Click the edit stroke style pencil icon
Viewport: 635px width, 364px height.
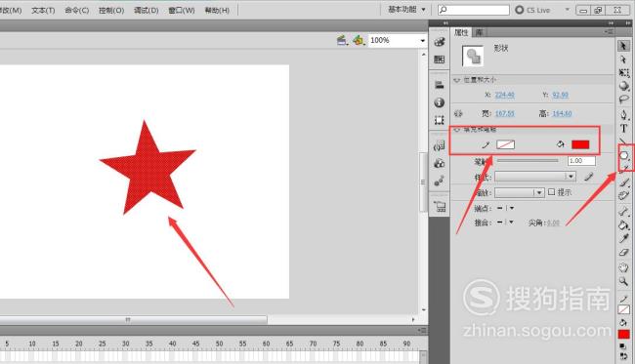(x=588, y=177)
